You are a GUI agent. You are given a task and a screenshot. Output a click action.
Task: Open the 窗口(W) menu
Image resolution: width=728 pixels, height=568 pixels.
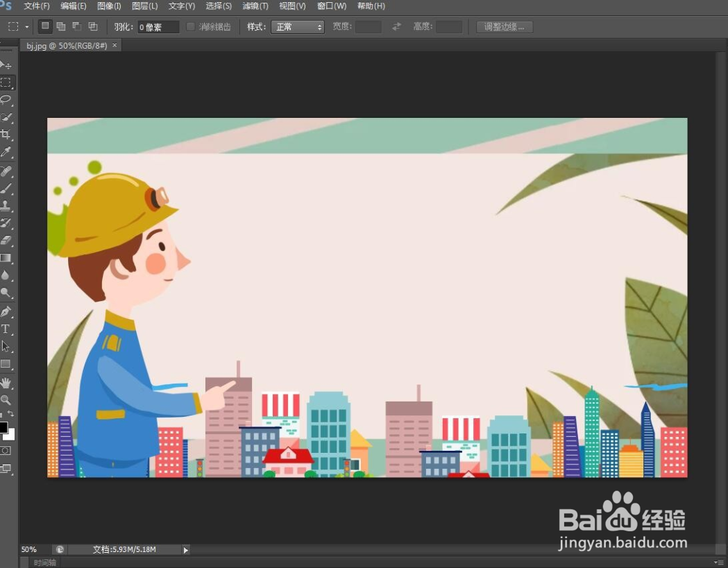pos(332,6)
